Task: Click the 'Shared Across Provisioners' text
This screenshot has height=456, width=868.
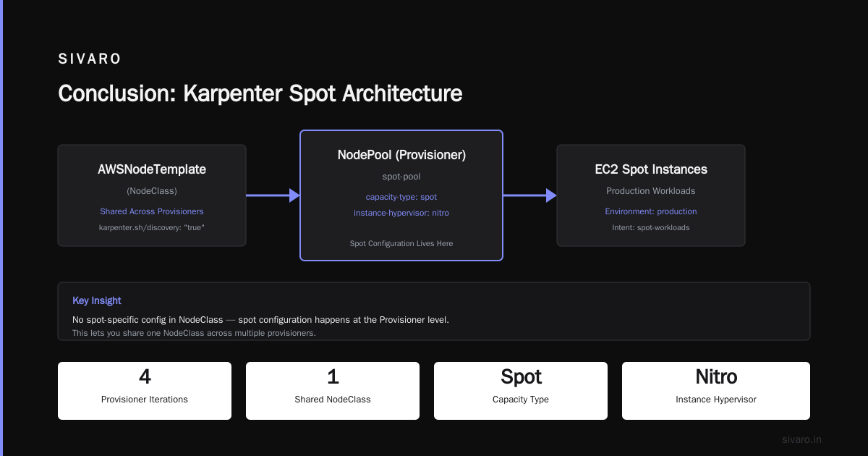Action: tap(152, 211)
